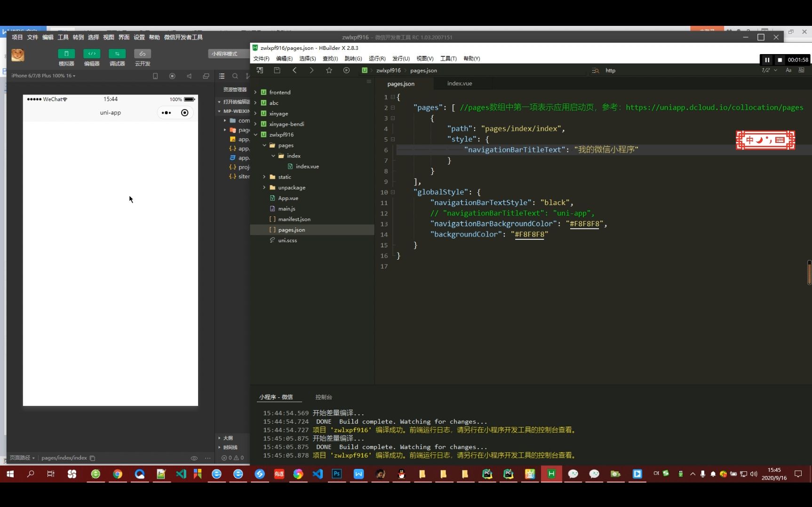
Task: Toggle the 调试器 debugger panel button
Action: pyautogui.click(x=117, y=54)
